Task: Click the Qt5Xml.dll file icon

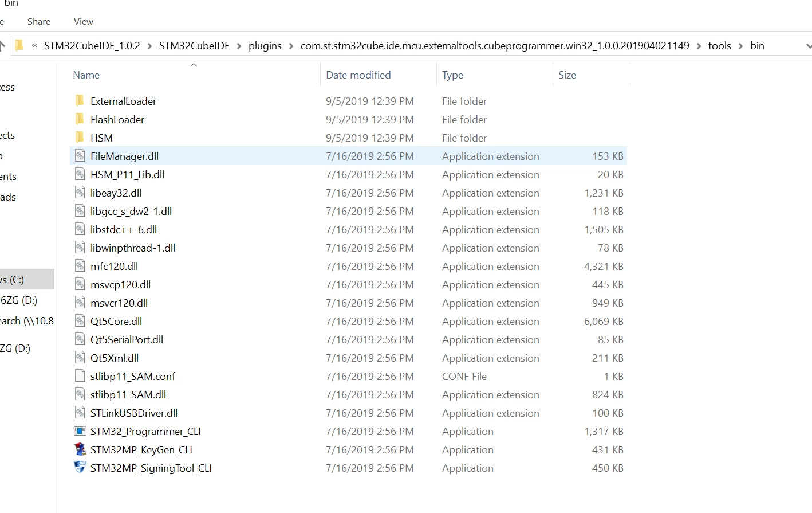Action: (80, 358)
